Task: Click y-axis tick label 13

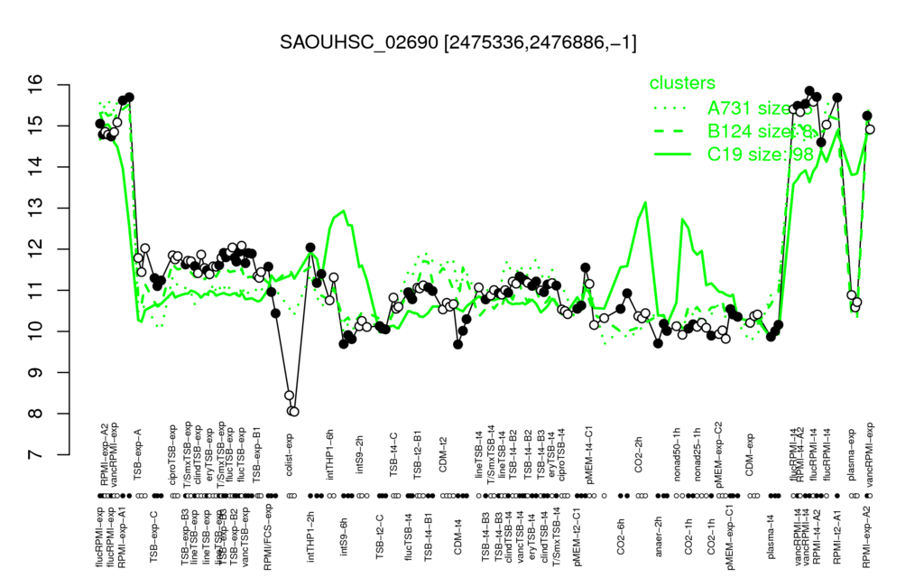Action: 35,209
